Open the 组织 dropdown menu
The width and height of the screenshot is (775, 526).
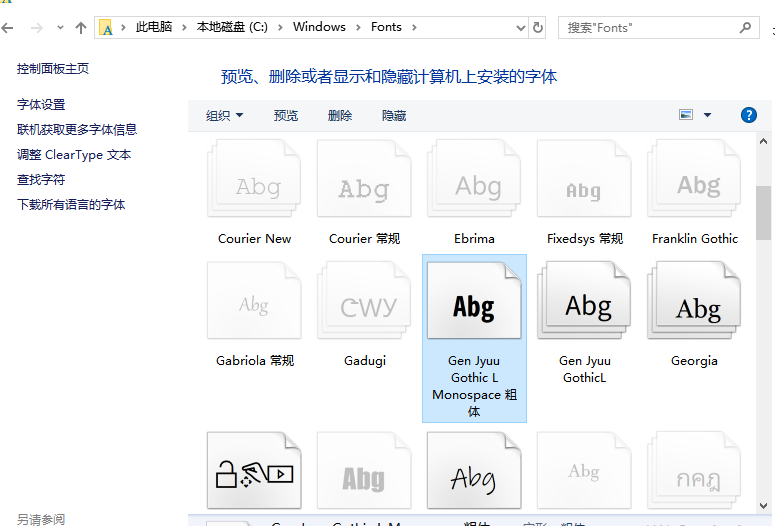point(224,116)
